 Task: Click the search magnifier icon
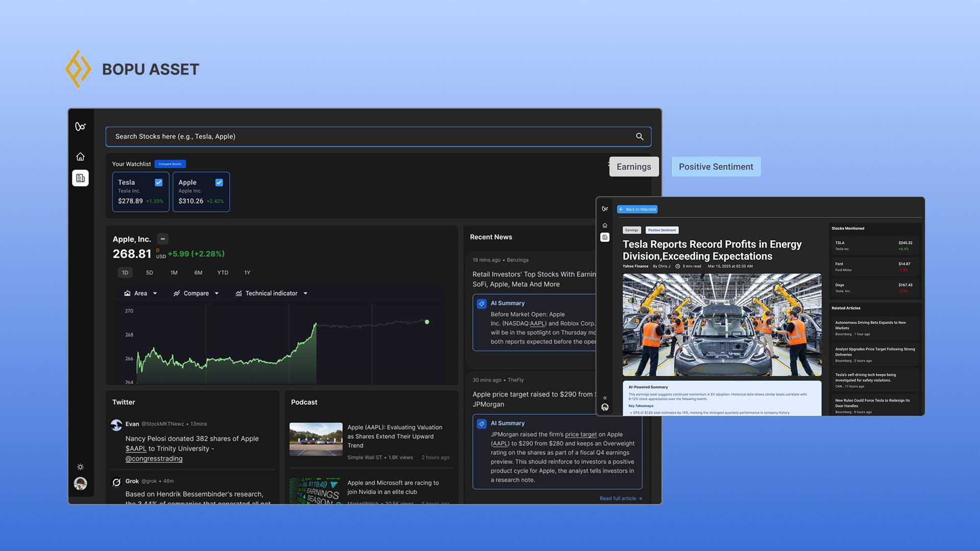pyautogui.click(x=640, y=136)
